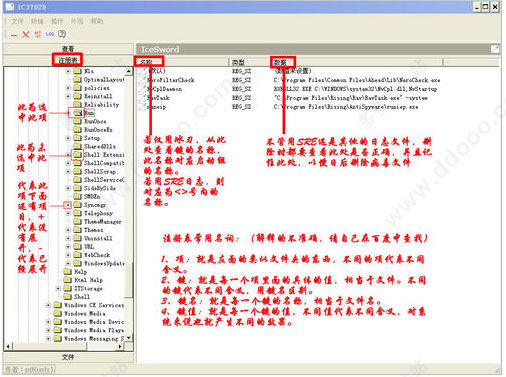This screenshot has width=506, height=377.
Task: Click the help question-mark toolbar icon
Action: (62, 34)
